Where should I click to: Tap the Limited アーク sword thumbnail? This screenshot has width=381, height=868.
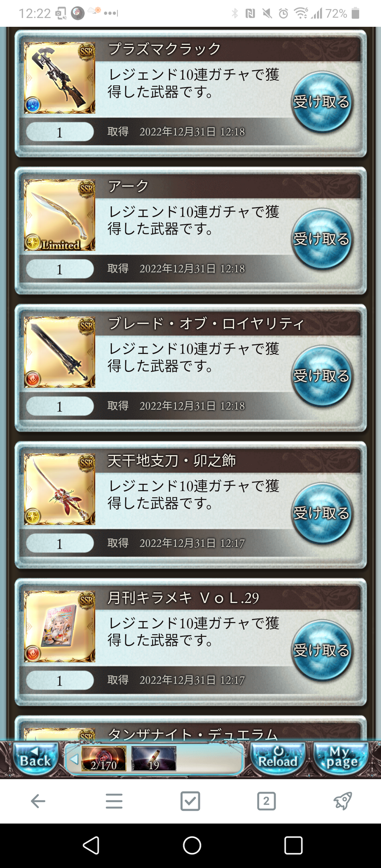click(x=60, y=215)
